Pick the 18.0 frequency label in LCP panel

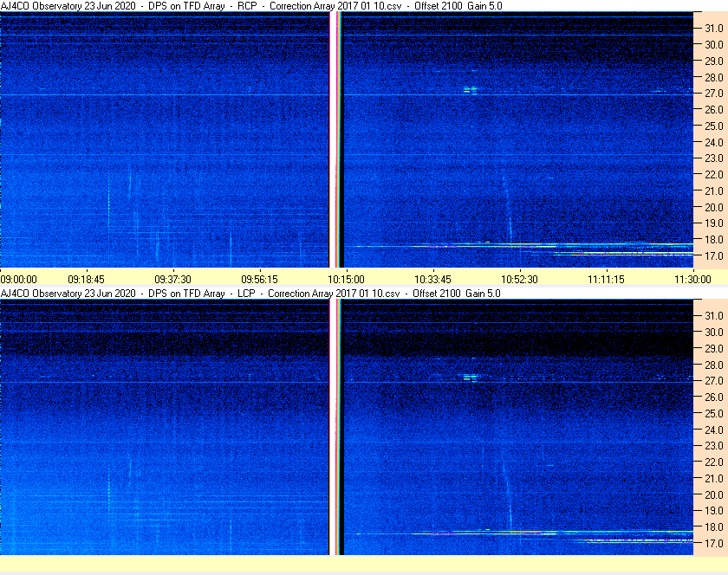[x=714, y=527]
